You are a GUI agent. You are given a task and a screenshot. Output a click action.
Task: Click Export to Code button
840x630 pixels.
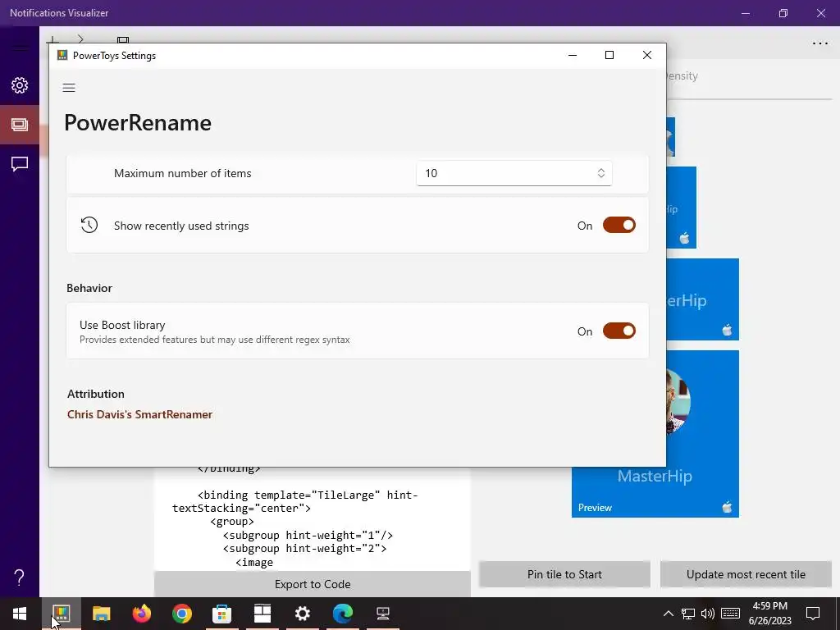click(313, 584)
